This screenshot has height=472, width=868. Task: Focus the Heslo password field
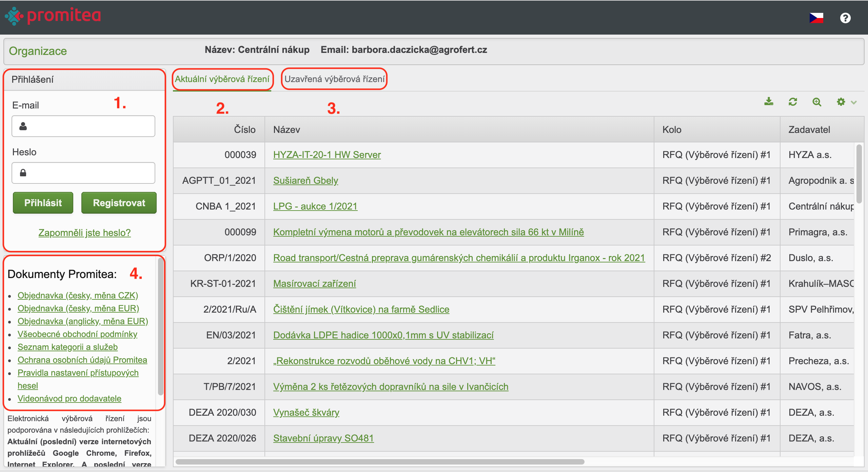tap(83, 173)
